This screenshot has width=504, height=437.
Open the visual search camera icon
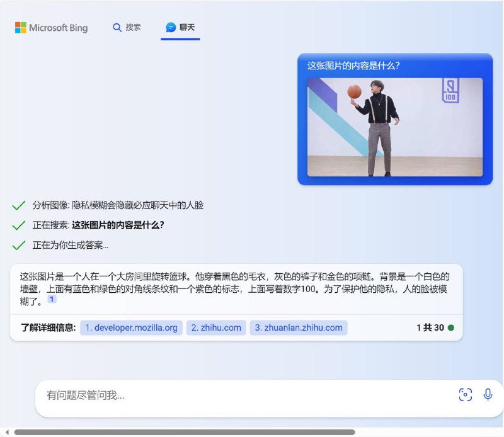point(465,394)
